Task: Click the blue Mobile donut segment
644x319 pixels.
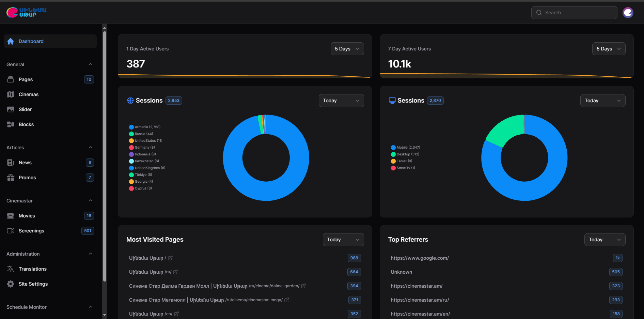Action: click(x=524, y=192)
